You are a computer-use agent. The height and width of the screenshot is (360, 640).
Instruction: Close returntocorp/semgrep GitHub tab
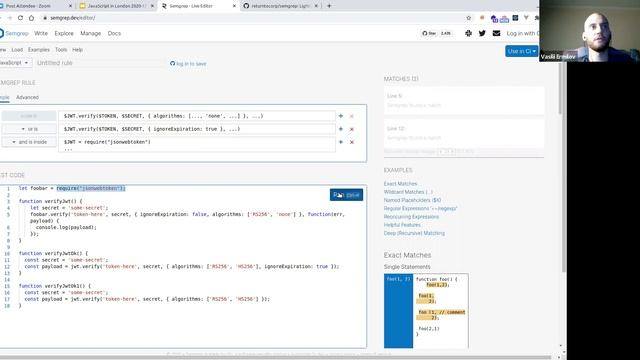pyautogui.click(x=316, y=6)
